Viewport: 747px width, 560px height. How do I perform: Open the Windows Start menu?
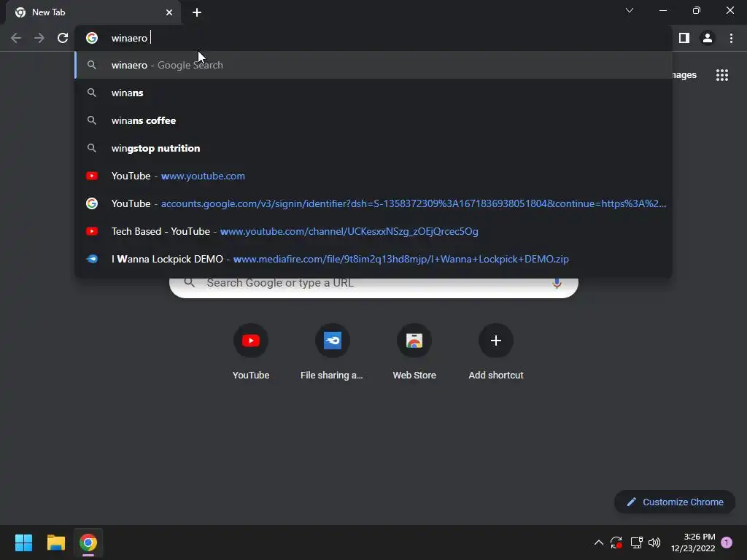pos(23,542)
